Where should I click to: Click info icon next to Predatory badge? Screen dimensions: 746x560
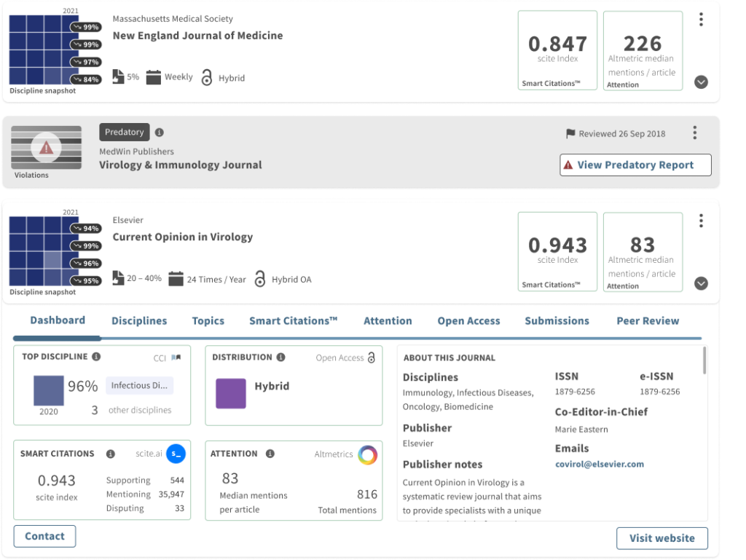point(160,133)
